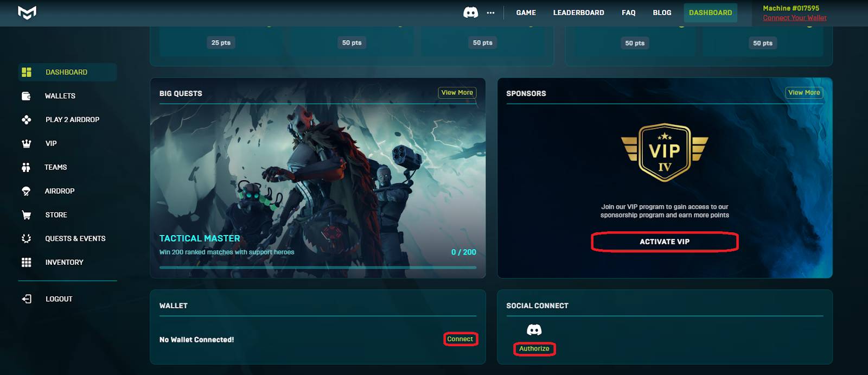Click Authorize under Discord icon
Image resolution: width=868 pixels, height=375 pixels.
pyautogui.click(x=534, y=349)
